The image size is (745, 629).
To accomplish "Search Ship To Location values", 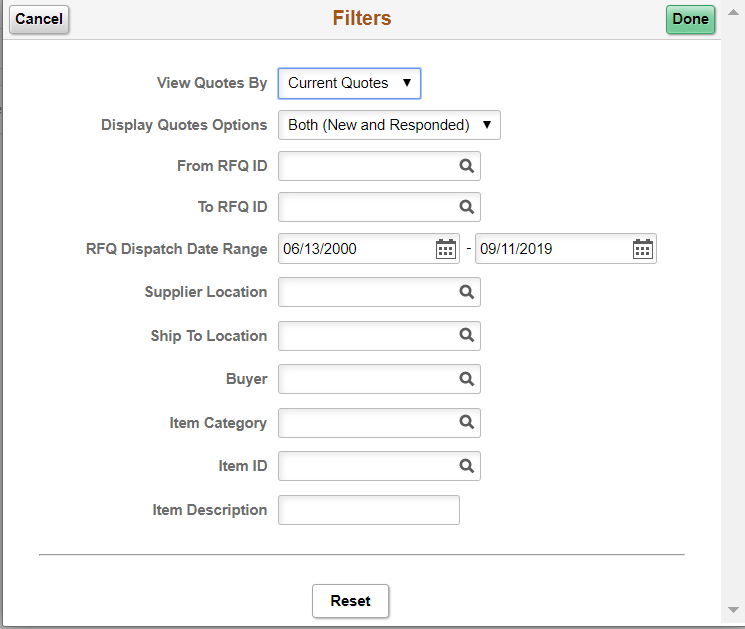I will coord(467,335).
